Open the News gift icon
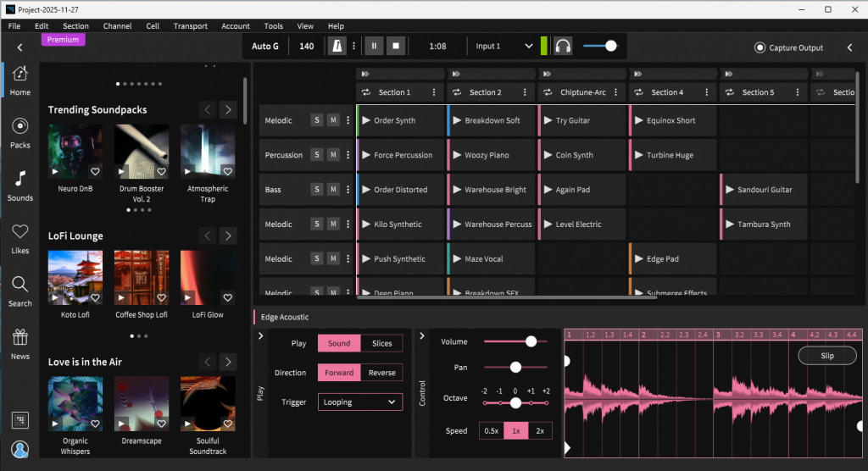The height and width of the screenshot is (471, 868). pyautogui.click(x=20, y=338)
